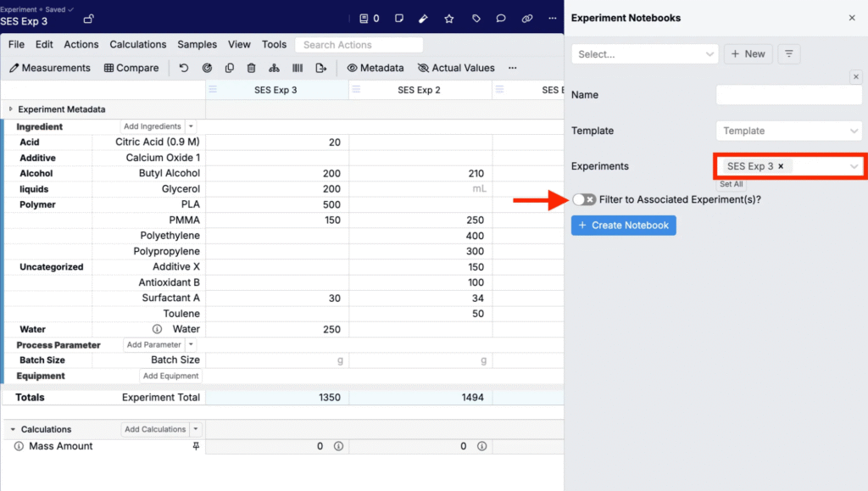Open the File menu
This screenshot has width=868, height=491.
tap(16, 44)
